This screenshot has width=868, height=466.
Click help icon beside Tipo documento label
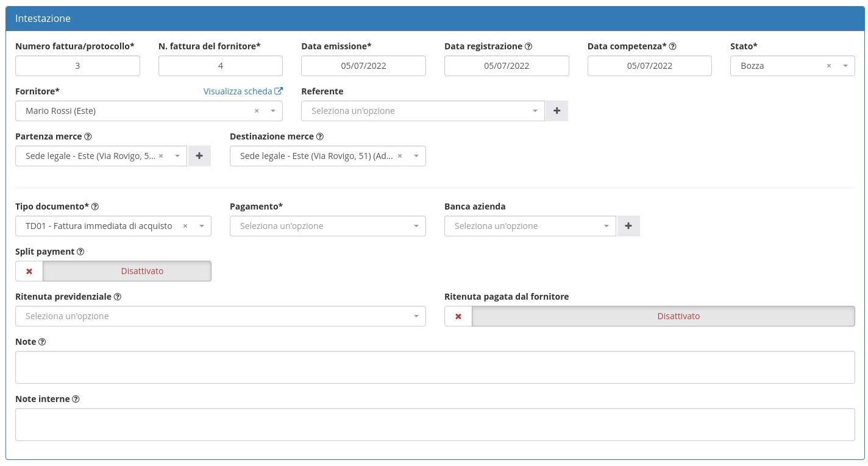pyautogui.click(x=95, y=207)
